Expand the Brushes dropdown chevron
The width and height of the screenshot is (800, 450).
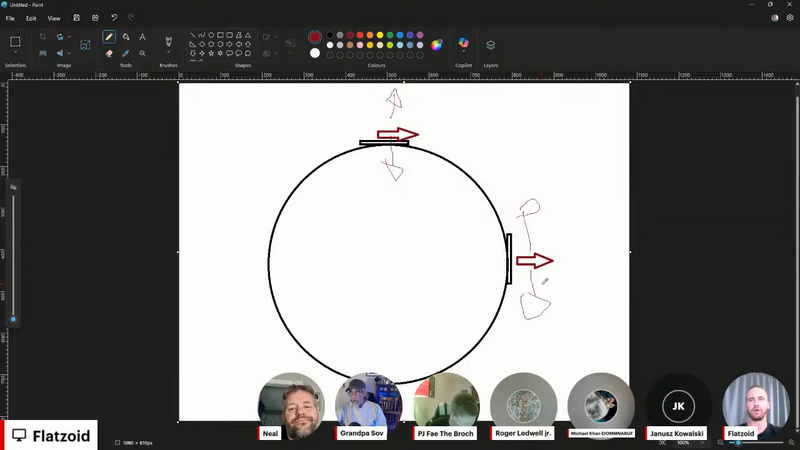tap(168, 53)
